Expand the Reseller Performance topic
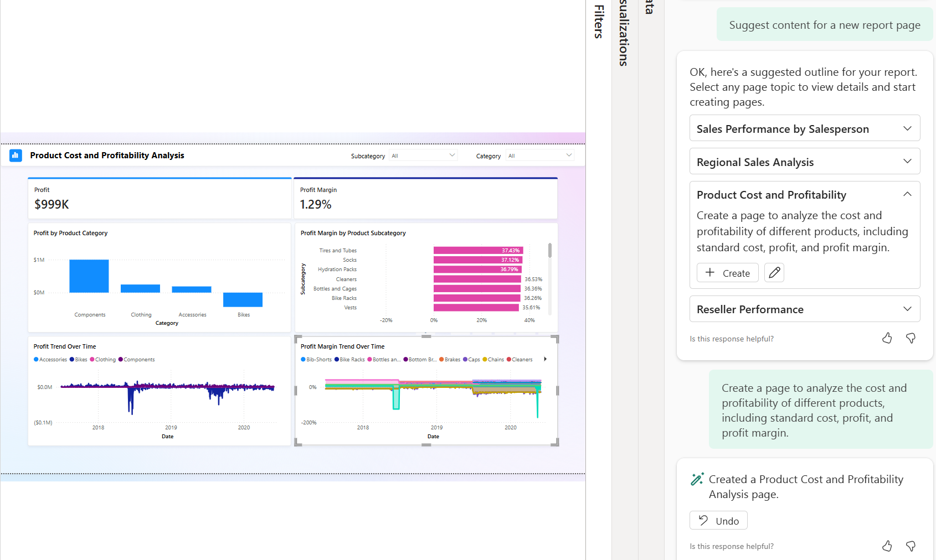The width and height of the screenshot is (936, 560). point(907,309)
